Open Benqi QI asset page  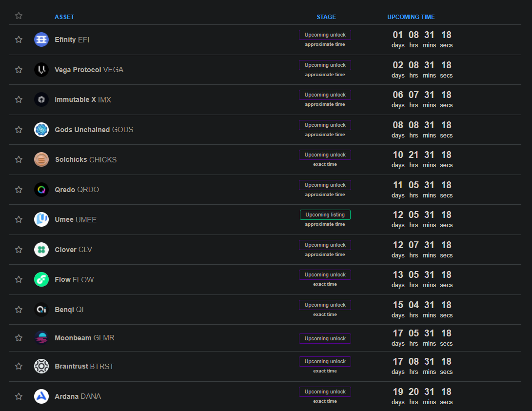[x=69, y=310]
